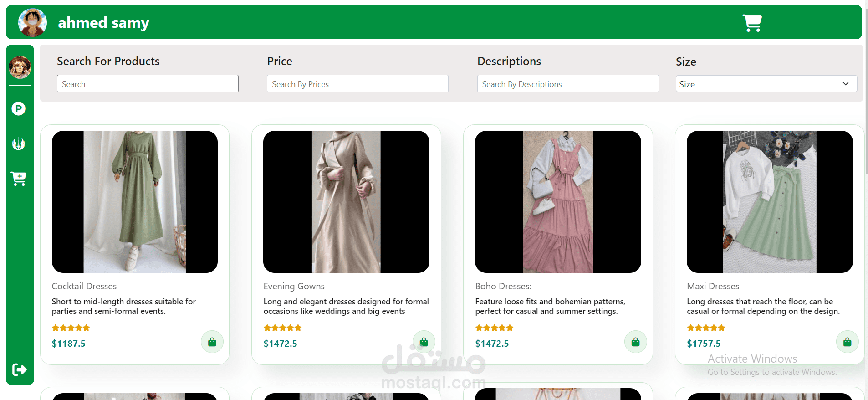Add Cocktail Dresses to bag

point(212,342)
